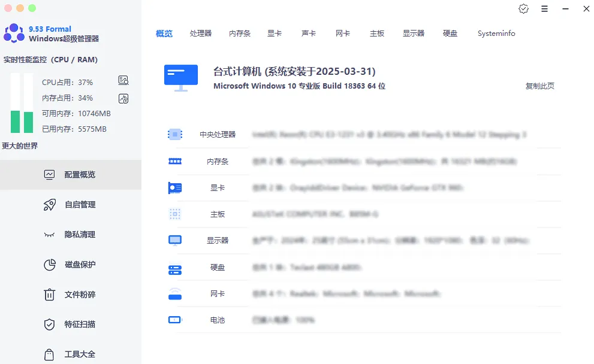This screenshot has height=364, width=594.
Task: Click the macOS-style green window dot
Action: click(32, 8)
